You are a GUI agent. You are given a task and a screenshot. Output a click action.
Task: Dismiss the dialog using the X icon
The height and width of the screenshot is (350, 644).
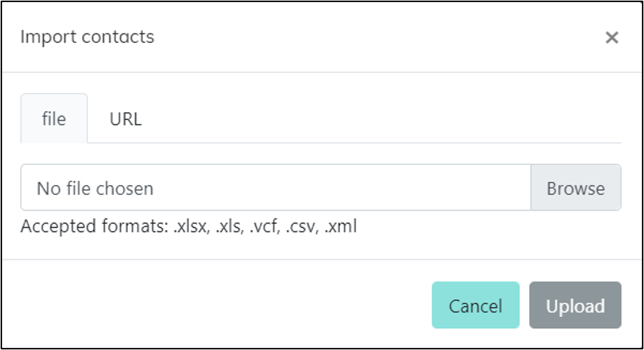[x=611, y=38]
